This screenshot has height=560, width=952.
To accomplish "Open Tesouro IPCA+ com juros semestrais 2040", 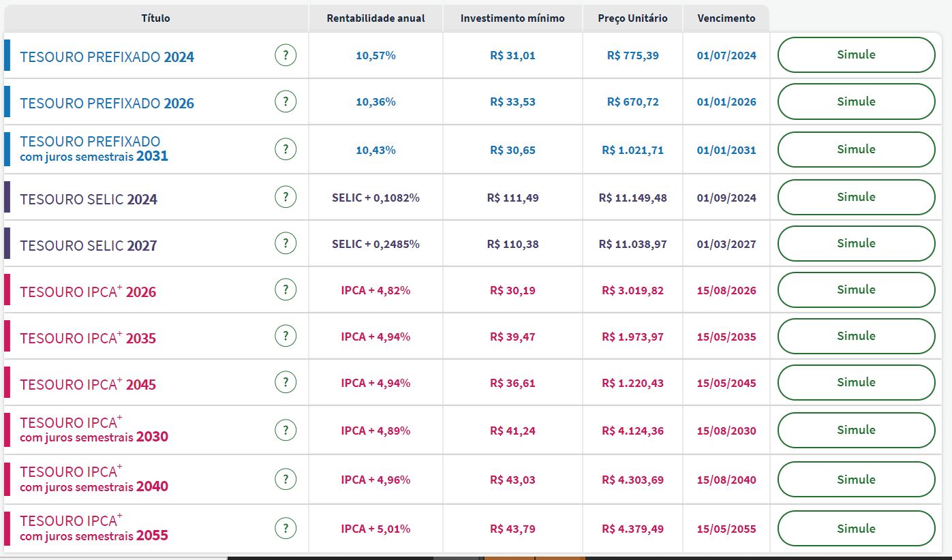I will point(94,478).
